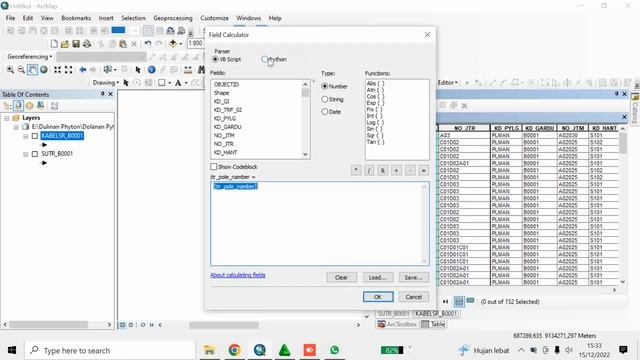Click the multiply operator button
The width and height of the screenshot is (640, 360).
coord(356,170)
